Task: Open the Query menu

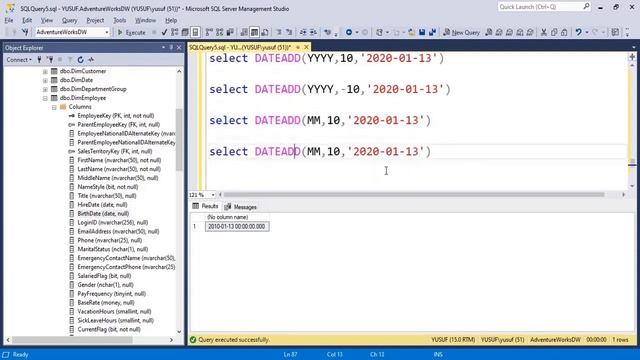Action: click(69, 20)
